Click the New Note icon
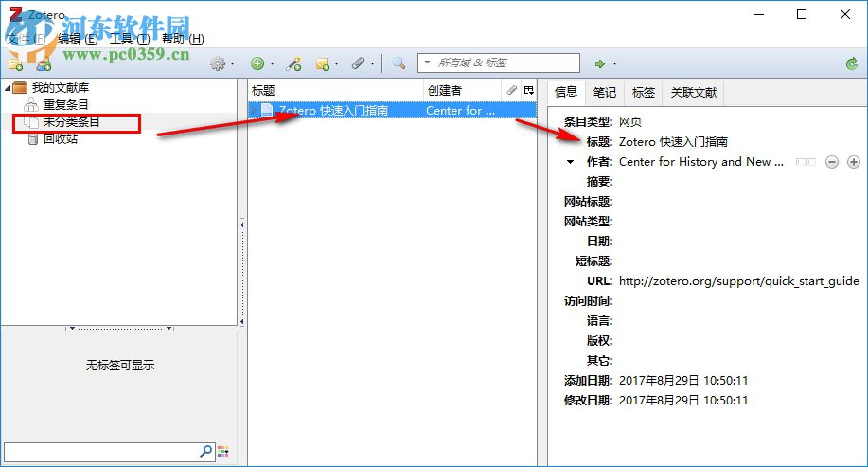 [322, 64]
